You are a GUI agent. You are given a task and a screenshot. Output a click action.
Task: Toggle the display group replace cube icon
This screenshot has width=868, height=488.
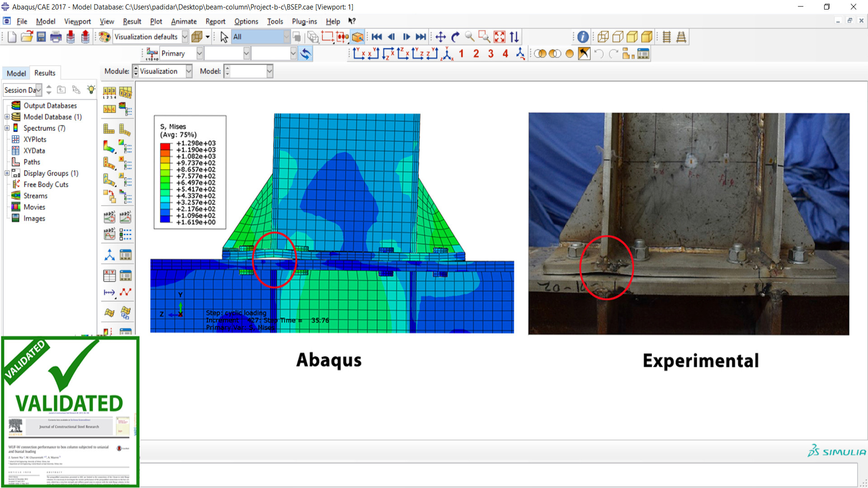point(358,37)
